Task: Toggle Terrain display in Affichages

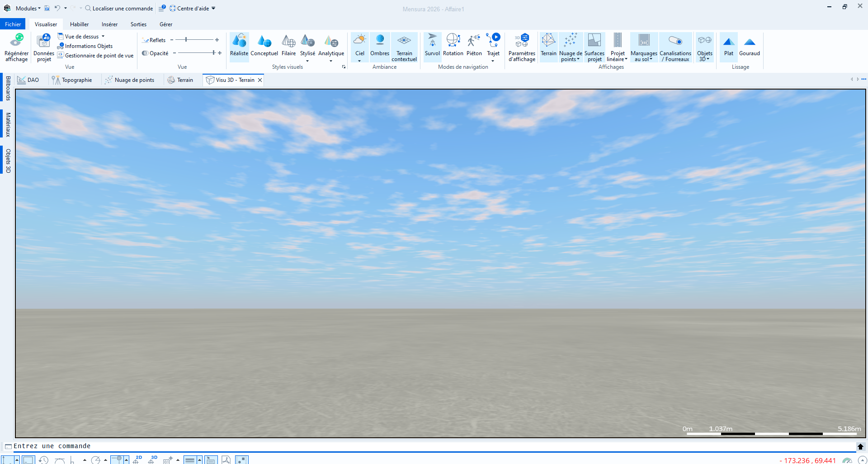Action: point(548,47)
